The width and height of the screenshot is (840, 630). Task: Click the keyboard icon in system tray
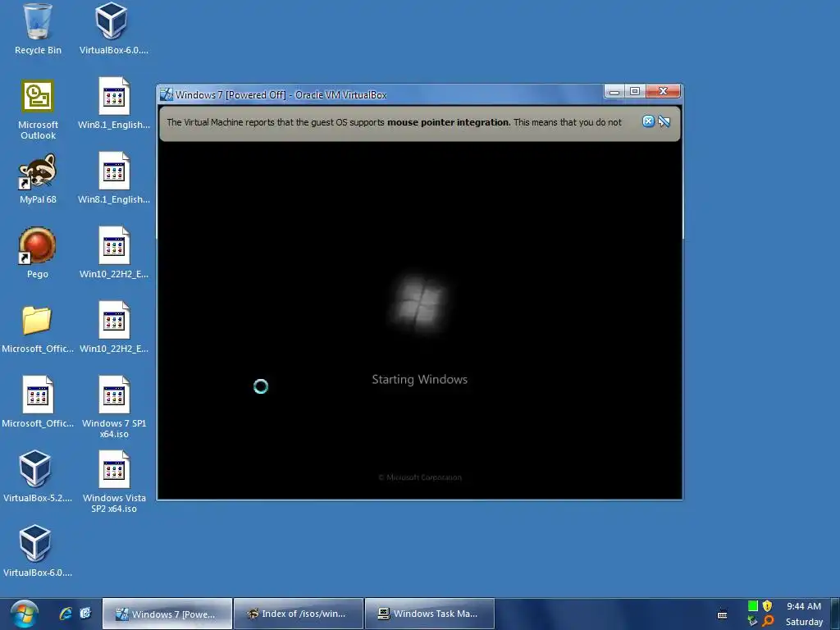[x=722, y=614]
